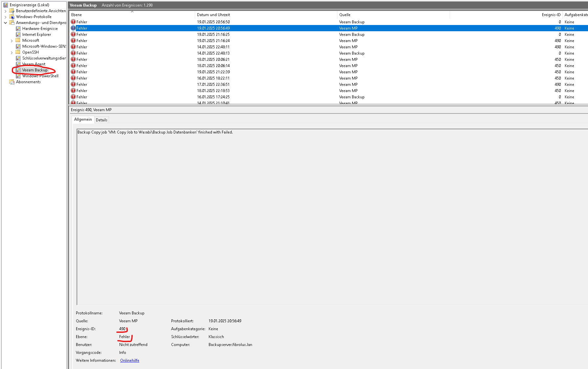Click error icon of event 17.01.2025 22:36:51
This screenshot has width=588, height=369.
73,85
